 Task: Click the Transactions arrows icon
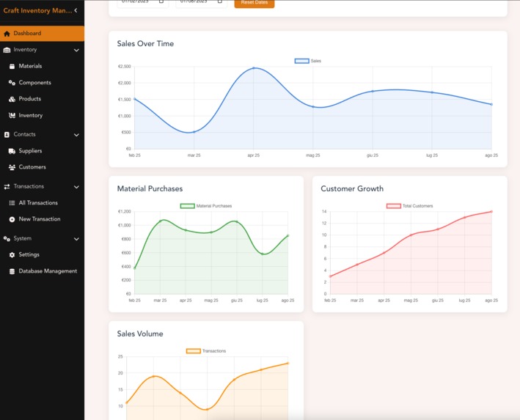click(7, 187)
